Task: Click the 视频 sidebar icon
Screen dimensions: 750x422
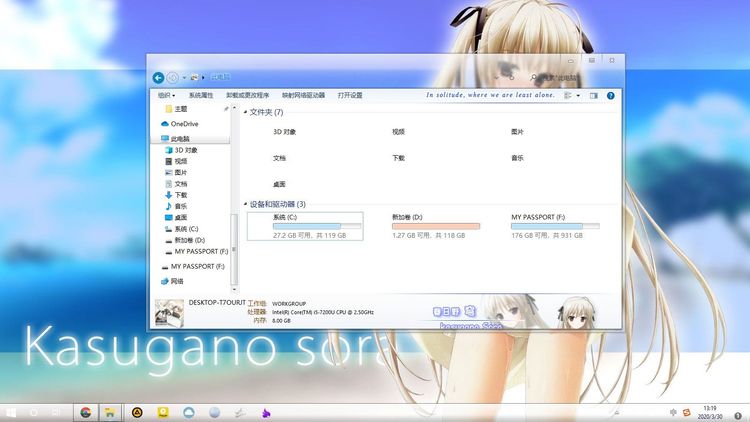Action: coord(168,161)
